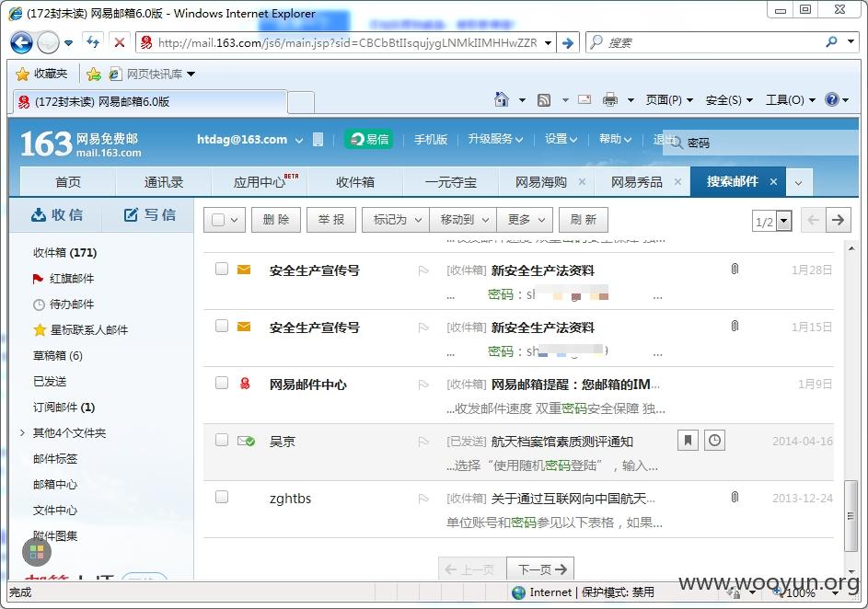Click the 收信 receive button
This screenshot has width=868, height=609.
pos(57,215)
